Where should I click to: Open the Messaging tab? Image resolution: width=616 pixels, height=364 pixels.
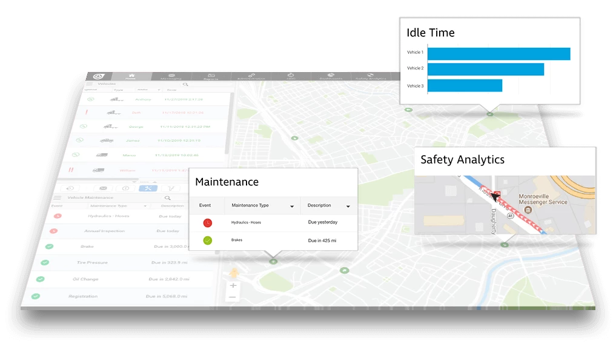pos(171,77)
